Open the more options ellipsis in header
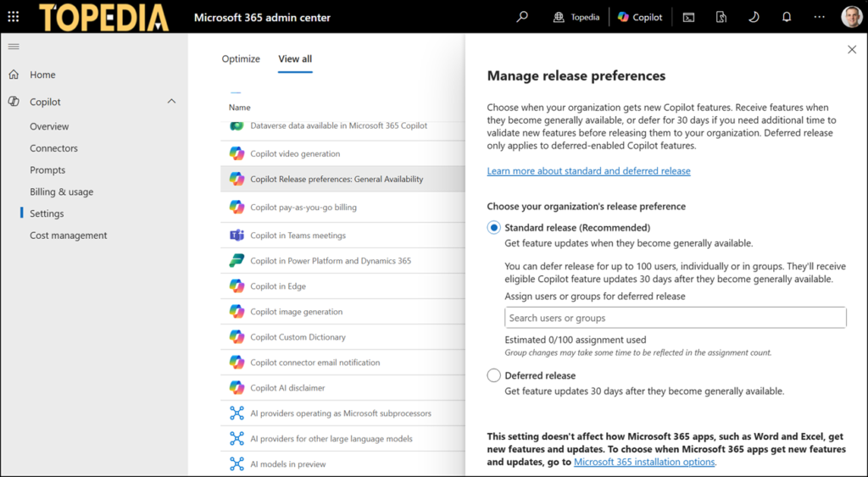Screen dimensions: 868x477 (x=820, y=17)
